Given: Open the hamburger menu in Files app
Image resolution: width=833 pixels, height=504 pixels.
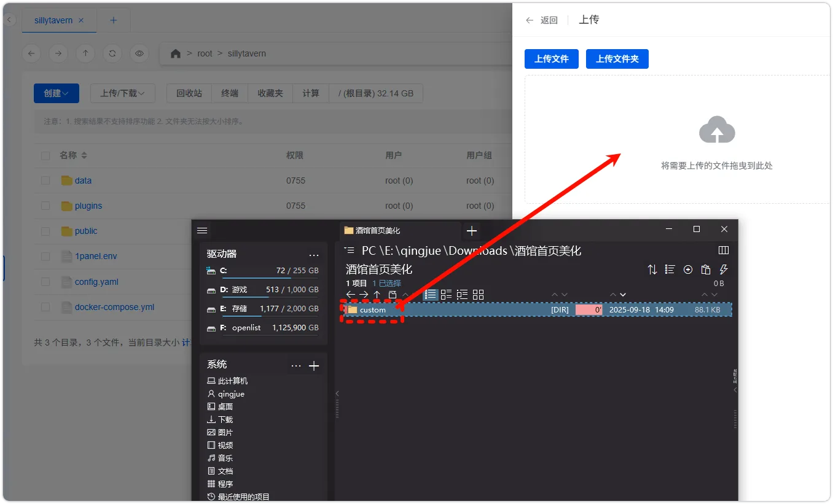Looking at the screenshot, I should pyautogui.click(x=202, y=230).
